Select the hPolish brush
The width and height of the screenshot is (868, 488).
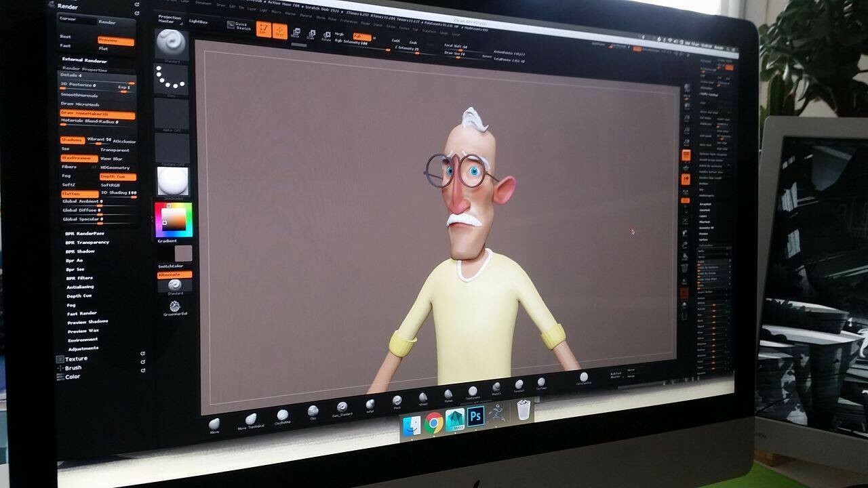point(423,398)
